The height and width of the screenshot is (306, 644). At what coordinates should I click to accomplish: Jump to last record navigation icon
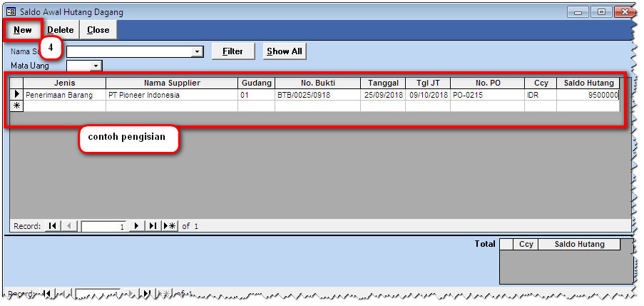153,226
